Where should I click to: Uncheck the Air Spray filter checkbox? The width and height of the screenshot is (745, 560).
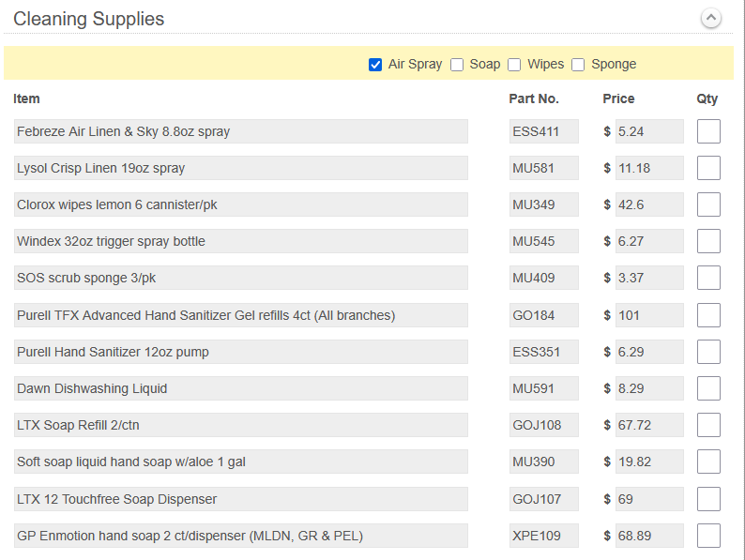point(375,65)
